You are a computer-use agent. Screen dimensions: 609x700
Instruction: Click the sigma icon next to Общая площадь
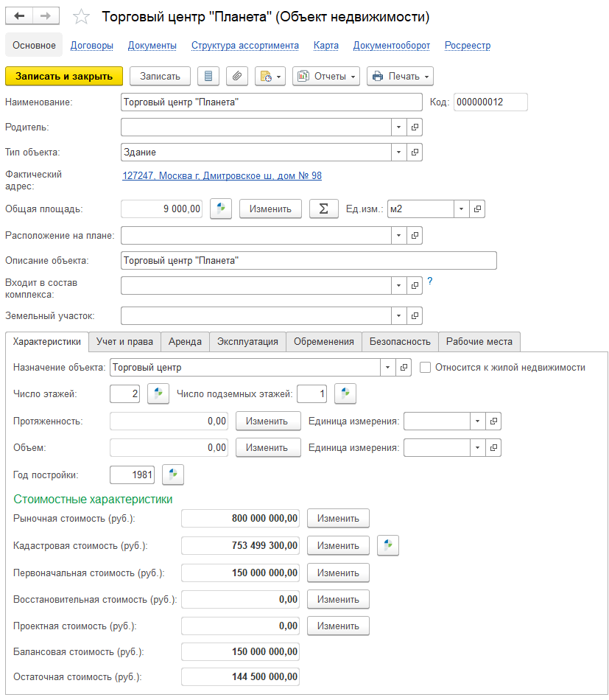coord(323,209)
